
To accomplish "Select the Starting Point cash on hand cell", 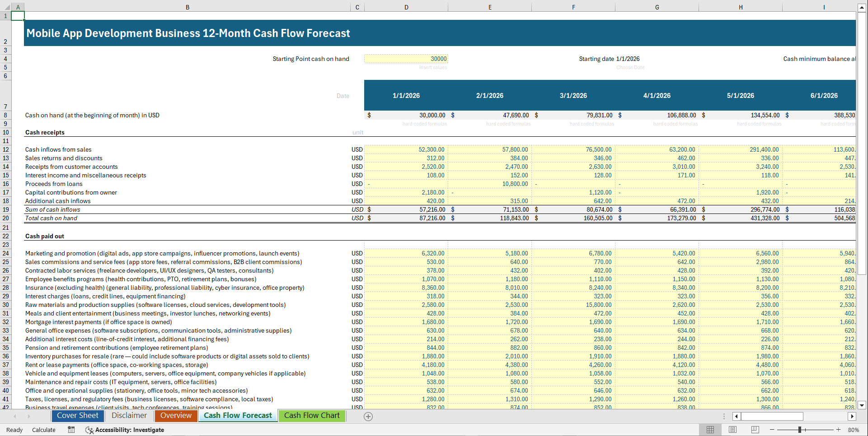I will [x=406, y=59].
